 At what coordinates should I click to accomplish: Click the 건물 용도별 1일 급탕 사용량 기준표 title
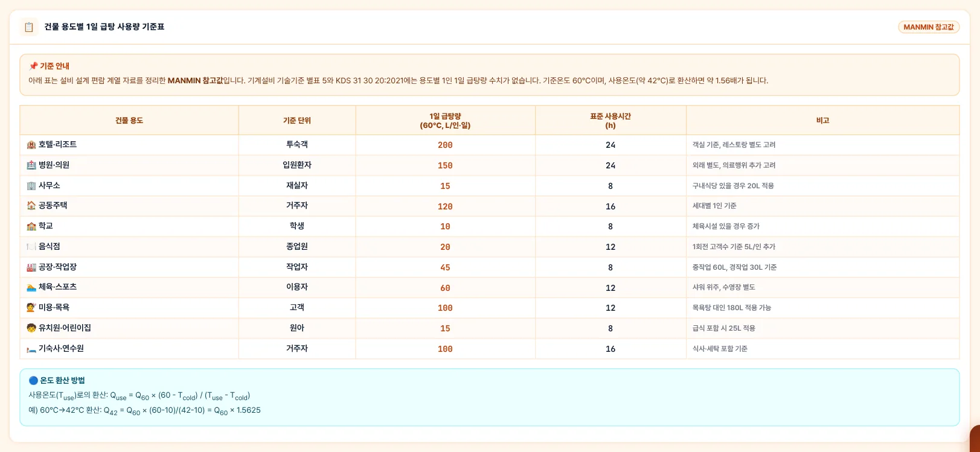pyautogui.click(x=104, y=27)
